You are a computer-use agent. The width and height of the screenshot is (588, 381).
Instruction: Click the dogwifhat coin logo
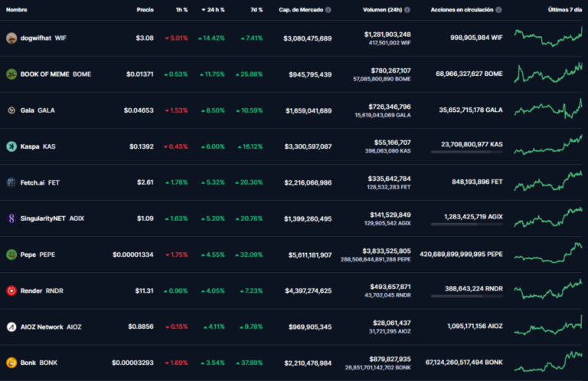(x=11, y=38)
